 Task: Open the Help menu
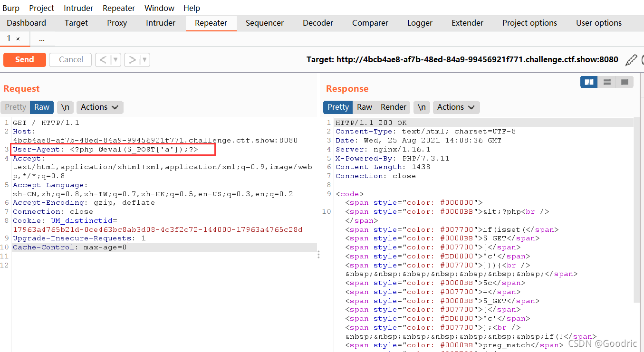192,8
